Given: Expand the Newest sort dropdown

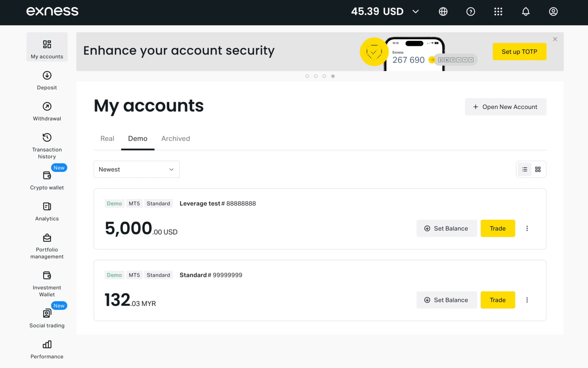Looking at the screenshot, I should pos(136,169).
